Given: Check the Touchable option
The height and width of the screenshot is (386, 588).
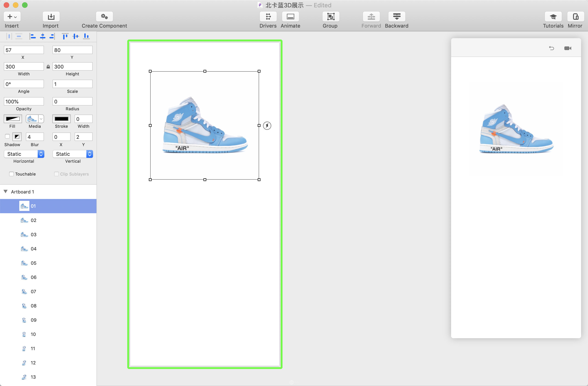Looking at the screenshot, I should coord(11,174).
